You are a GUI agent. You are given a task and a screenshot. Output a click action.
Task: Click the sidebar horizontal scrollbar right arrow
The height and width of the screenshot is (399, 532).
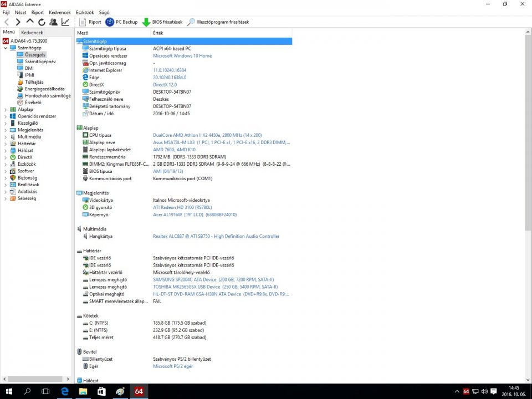pyautogui.click(x=68, y=379)
